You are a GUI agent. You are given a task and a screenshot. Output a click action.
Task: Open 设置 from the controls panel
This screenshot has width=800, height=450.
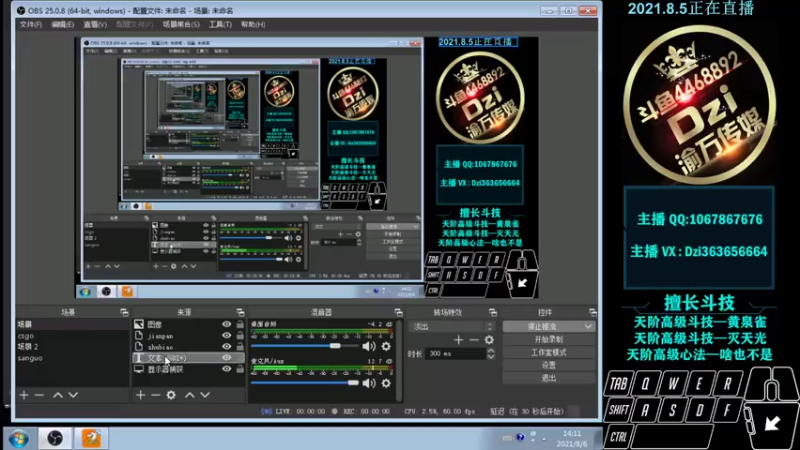tap(549, 365)
